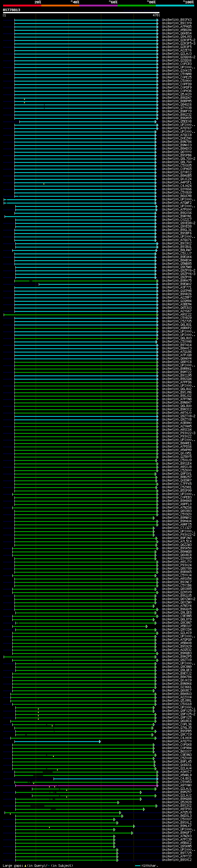Open hit UniRef100_Q2R3F5-2
The image size is (197, 868).
[x=179, y=40]
